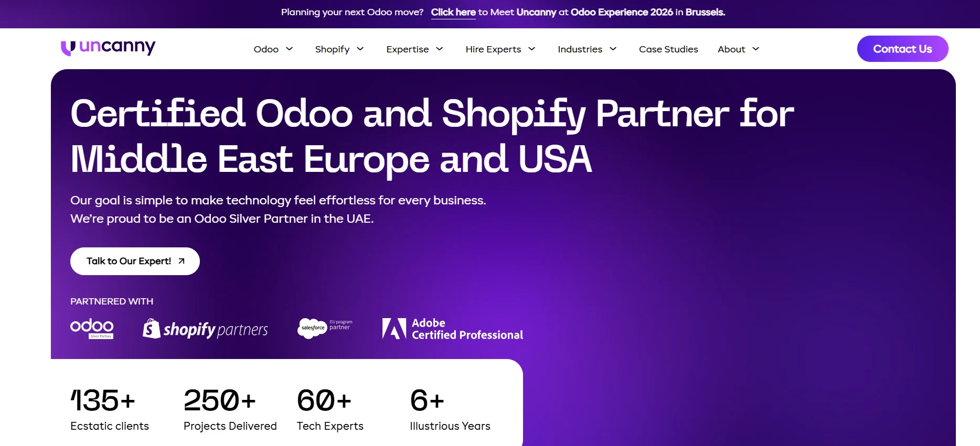Click the Shopify Partners logo
The image size is (980, 446).
click(x=205, y=329)
